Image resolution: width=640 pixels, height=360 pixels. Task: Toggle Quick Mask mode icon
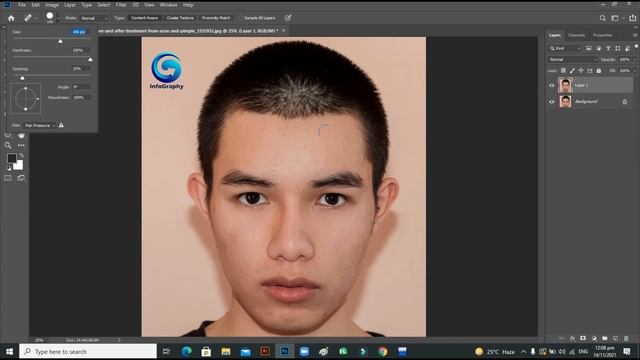[x=8, y=178]
